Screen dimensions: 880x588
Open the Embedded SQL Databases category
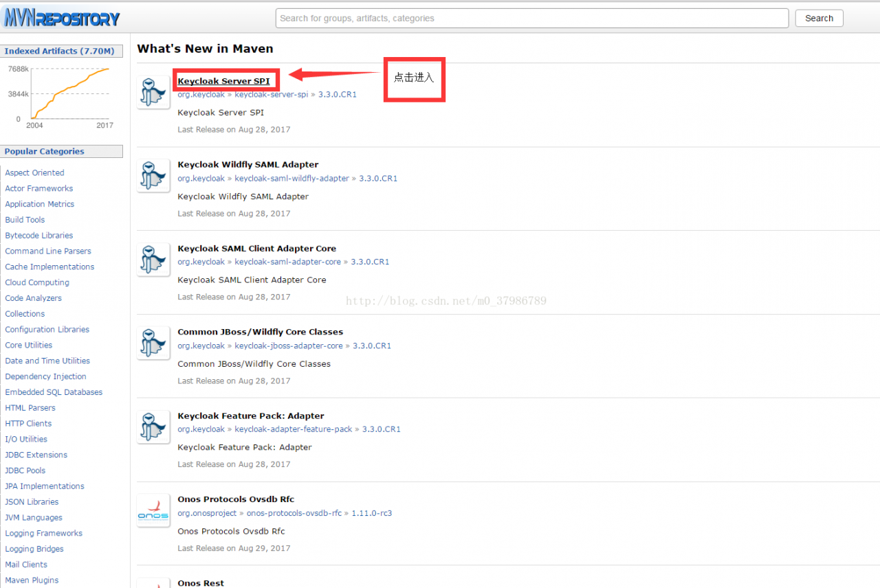click(x=54, y=392)
